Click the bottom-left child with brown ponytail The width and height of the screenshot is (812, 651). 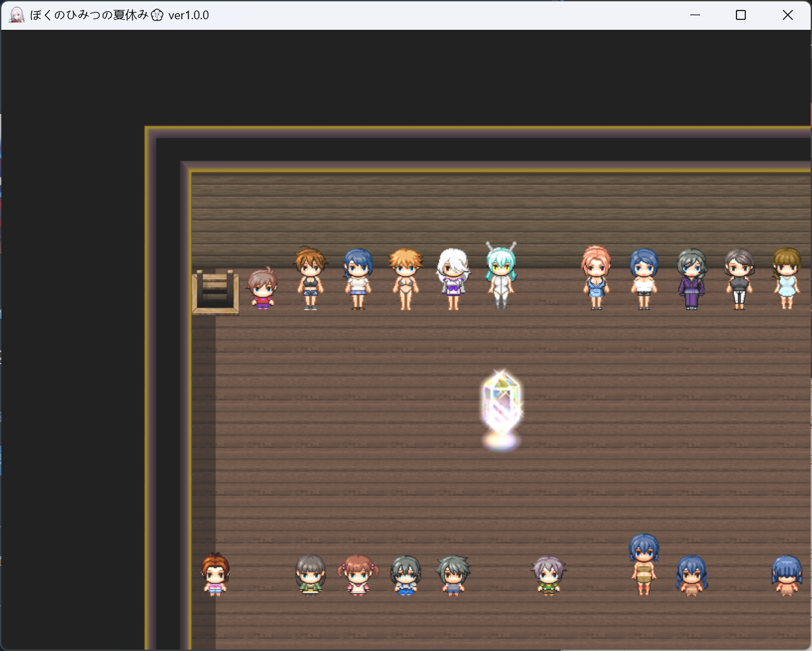coord(215,575)
